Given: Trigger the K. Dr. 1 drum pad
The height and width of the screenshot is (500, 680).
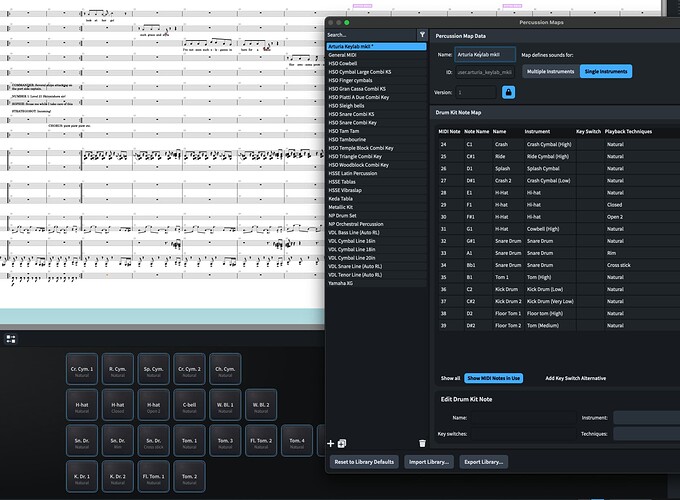Looking at the screenshot, I should [x=82, y=477].
